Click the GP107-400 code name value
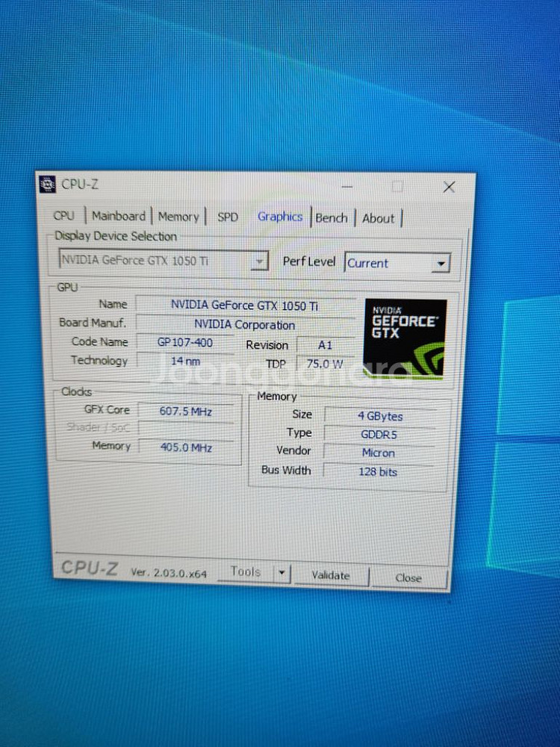560x747 pixels. (x=185, y=343)
